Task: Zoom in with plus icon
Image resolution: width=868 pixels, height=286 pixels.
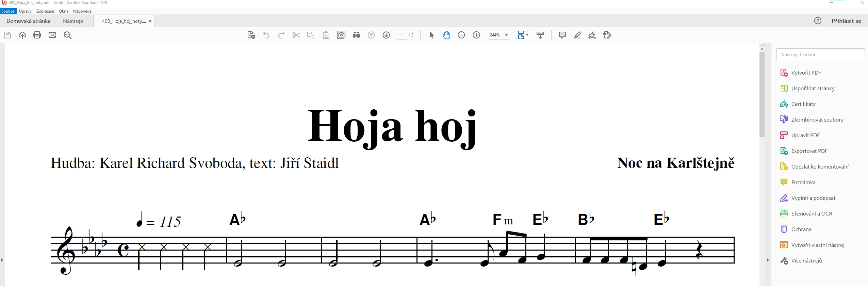Action: click(x=476, y=35)
